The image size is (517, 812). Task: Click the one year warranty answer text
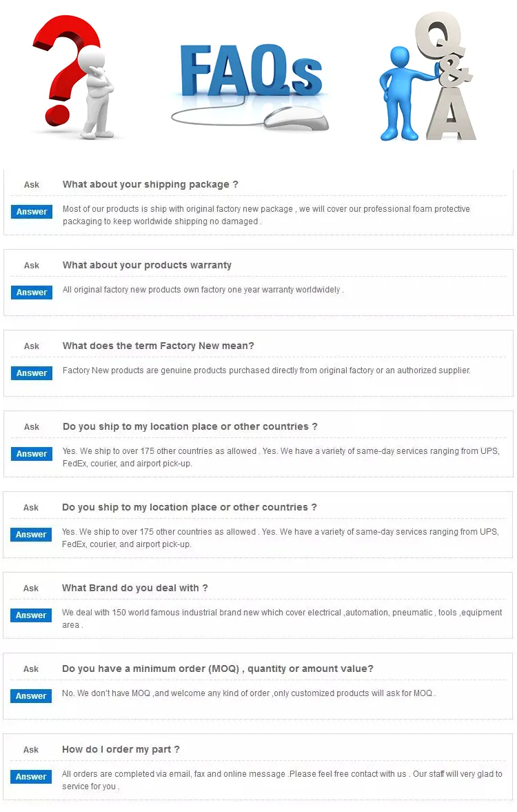pyautogui.click(x=203, y=290)
